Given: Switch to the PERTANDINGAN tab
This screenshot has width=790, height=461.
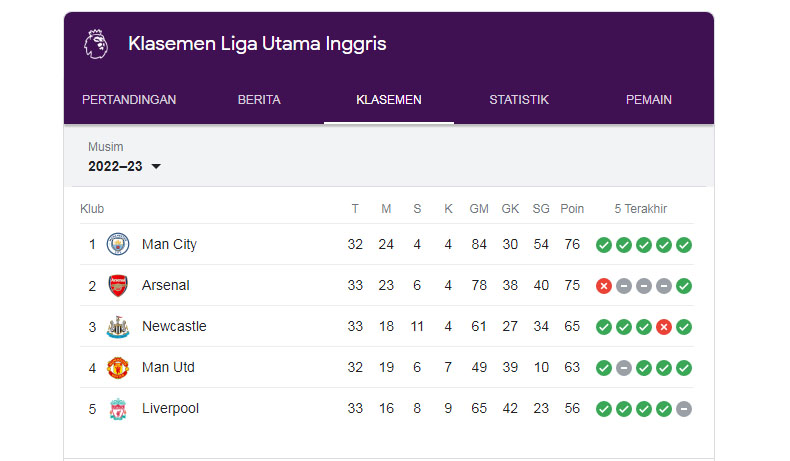Looking at the screenshot, I should 129,100.
